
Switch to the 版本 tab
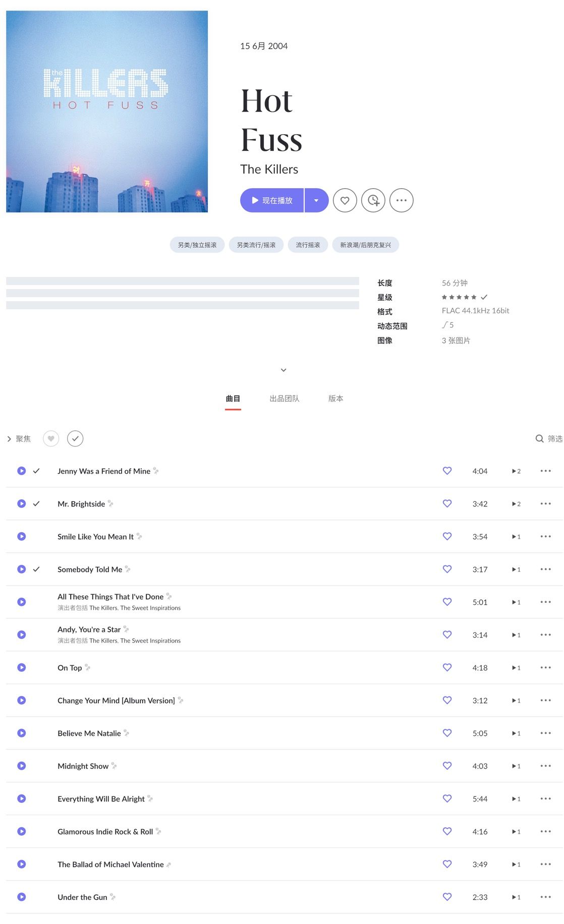click(336, 398)
